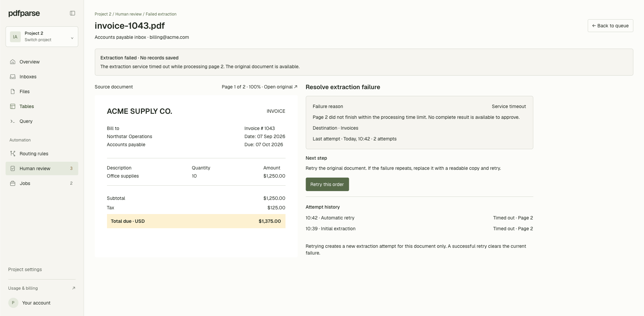Click the Jobs briefcase icon
This screenshot has height=316, width=644.
click(13, 183)
